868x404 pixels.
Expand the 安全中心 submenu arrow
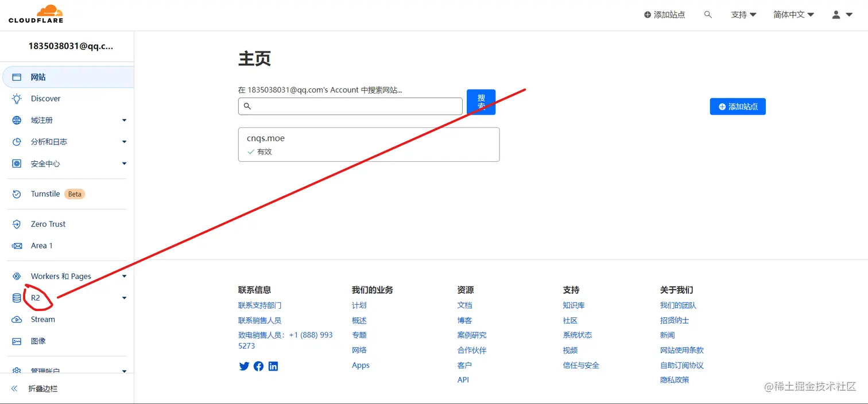pyautogui.click(x=124, y=164)
